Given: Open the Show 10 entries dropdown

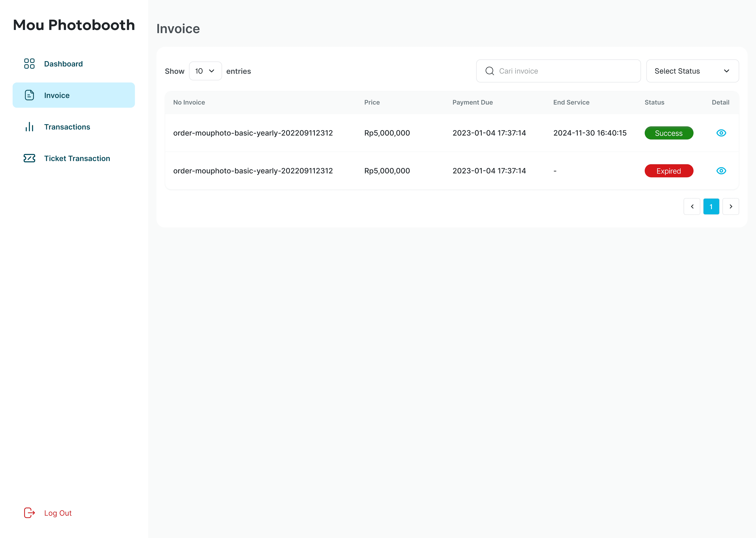Looking at the screenshot, I should click(205, 71).
